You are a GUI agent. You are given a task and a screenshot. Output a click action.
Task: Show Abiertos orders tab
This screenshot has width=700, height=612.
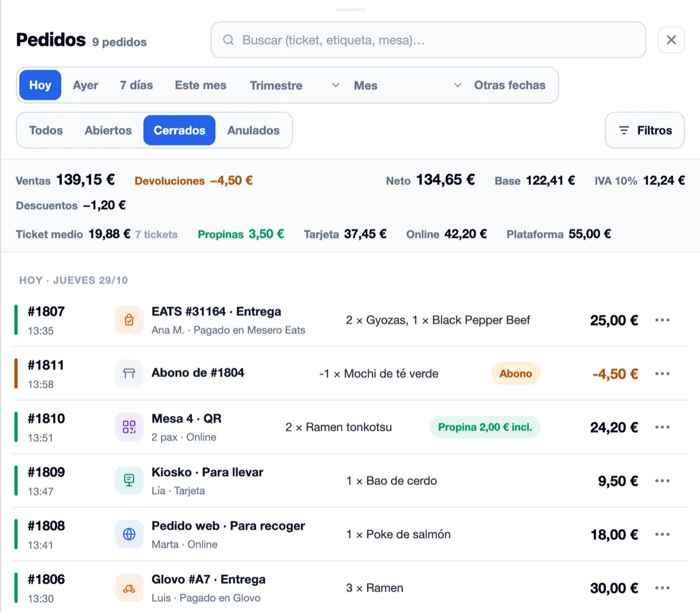pos(108,130)
